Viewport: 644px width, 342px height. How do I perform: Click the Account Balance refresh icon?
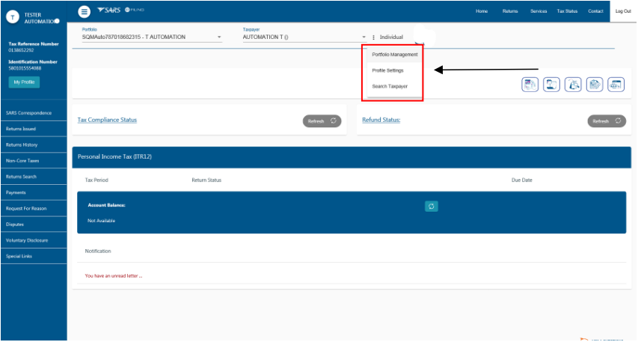point(431,207)
